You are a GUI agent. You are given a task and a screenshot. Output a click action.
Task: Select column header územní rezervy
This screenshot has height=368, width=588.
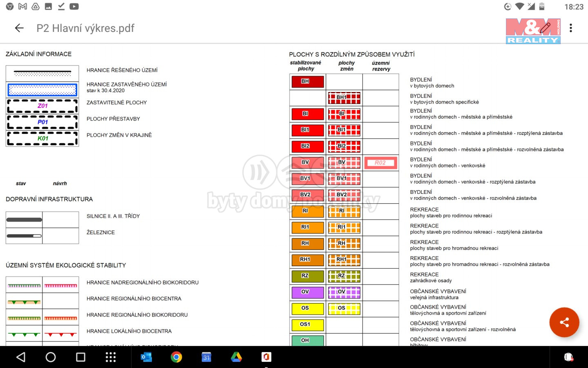pos(381,66)
